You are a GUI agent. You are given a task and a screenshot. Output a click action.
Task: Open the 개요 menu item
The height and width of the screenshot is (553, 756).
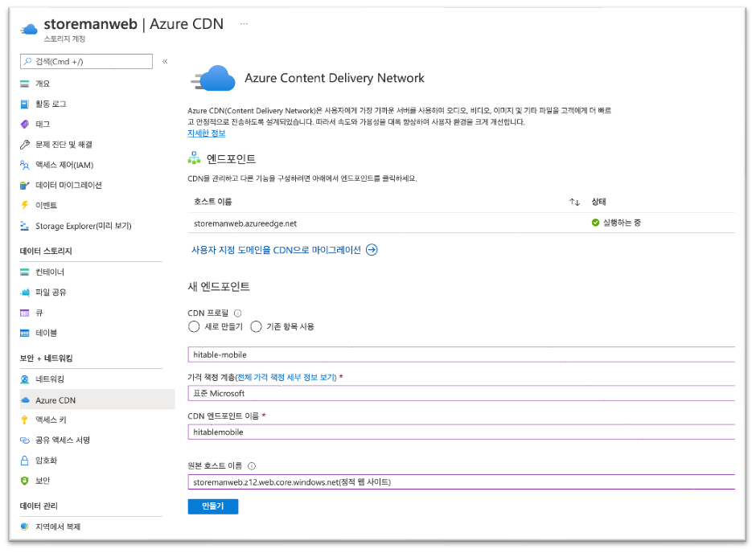coord(43,84)
